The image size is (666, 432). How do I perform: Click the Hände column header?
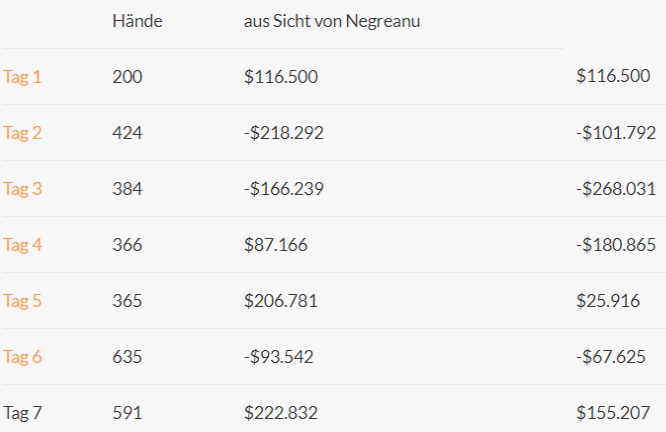click(x=137, y=21)
